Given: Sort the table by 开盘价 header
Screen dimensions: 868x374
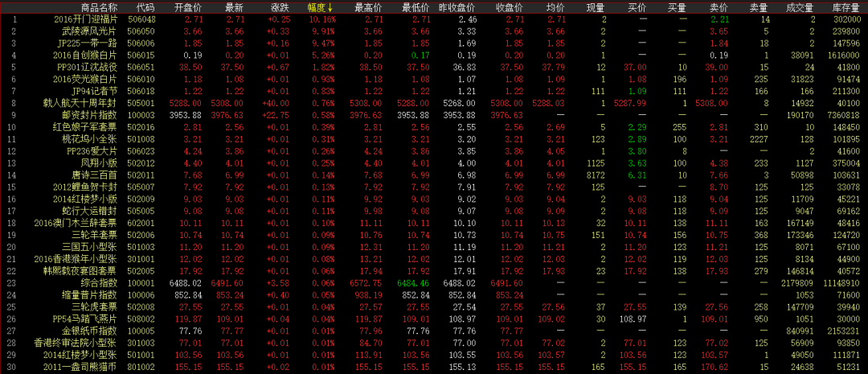Looking at the screenshot, I should click(187, 7).
